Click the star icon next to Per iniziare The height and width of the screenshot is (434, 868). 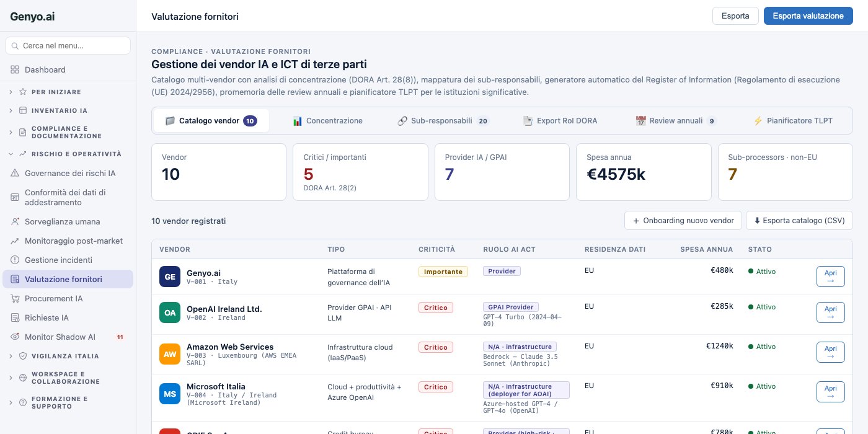[23, 92]
